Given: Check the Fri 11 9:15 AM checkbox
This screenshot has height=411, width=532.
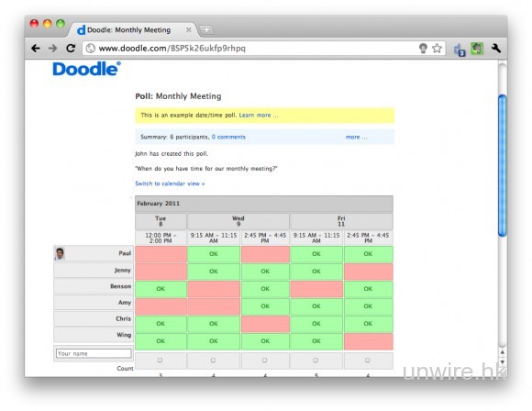Looking at the screenshot, I should pyautogui.click(x=316, y=361).
